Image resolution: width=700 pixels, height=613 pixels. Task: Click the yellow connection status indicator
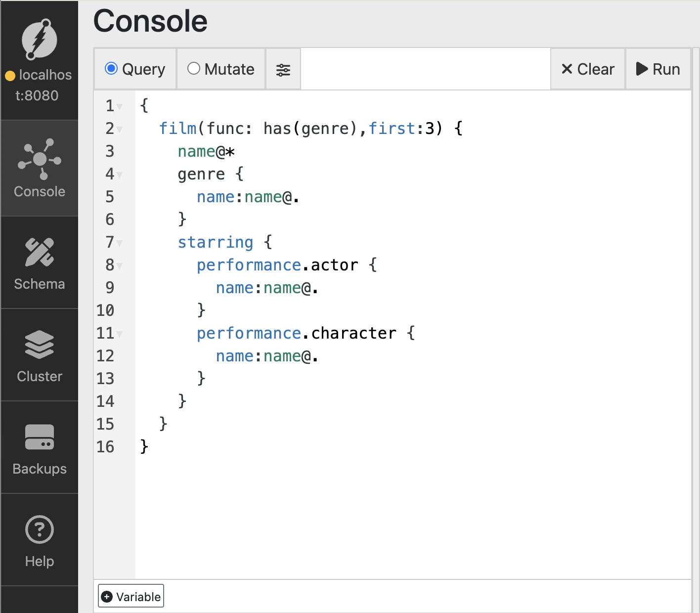(10, 76)
